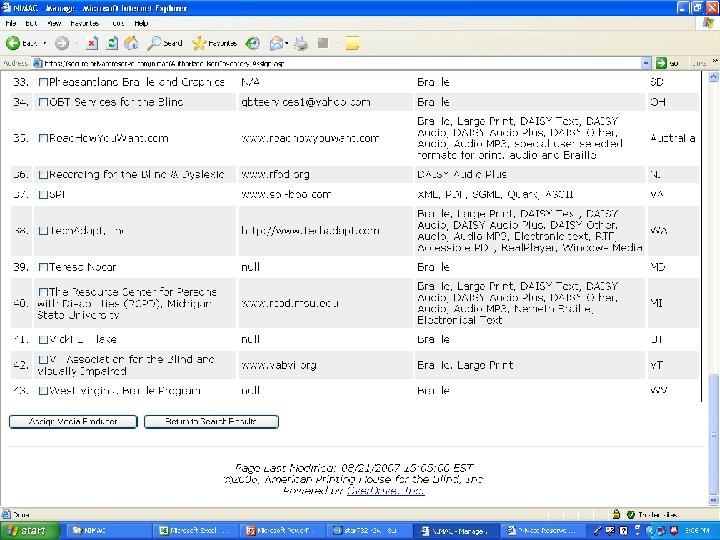
Task: Check the Teresa Nocar checkbox
Action: pos(43,267)
